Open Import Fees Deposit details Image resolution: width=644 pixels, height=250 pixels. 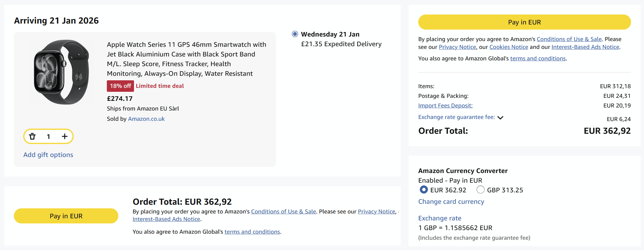[445, 105]
